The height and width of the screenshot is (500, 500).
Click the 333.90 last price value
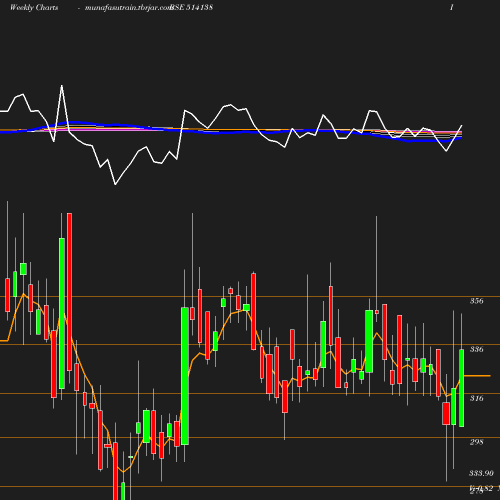click(x=481, y=473)
